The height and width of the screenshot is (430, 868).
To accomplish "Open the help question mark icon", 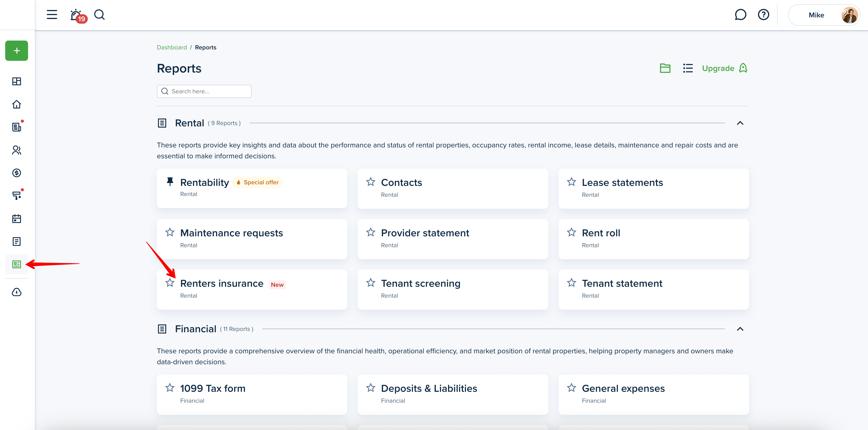I will [x=763, y=15].
